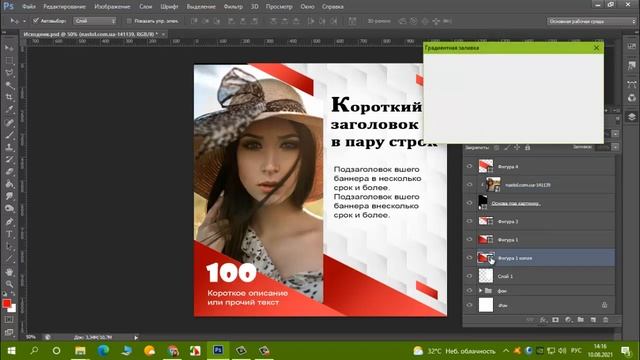Toggle the Автовыбор checkbox
The width and height of the screenshot is (640, 360).
[x=36, y=20]
